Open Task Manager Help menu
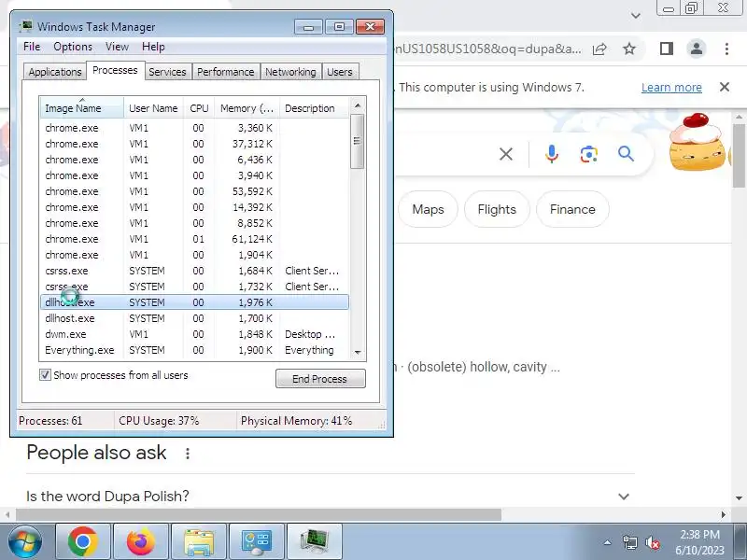 (x=153, y=47)
